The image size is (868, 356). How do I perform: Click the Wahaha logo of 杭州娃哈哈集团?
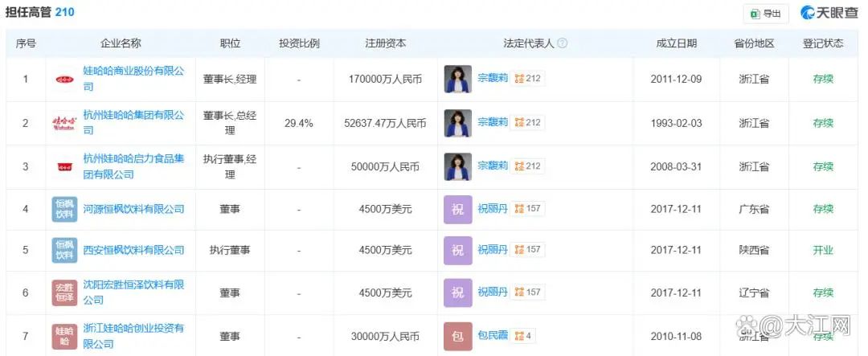(65, 123)
